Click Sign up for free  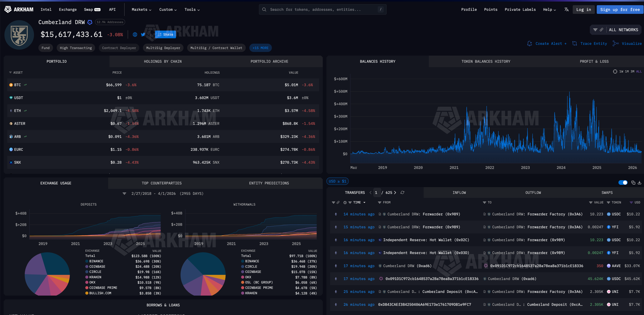pyautogui.click(x=620, y=9)
